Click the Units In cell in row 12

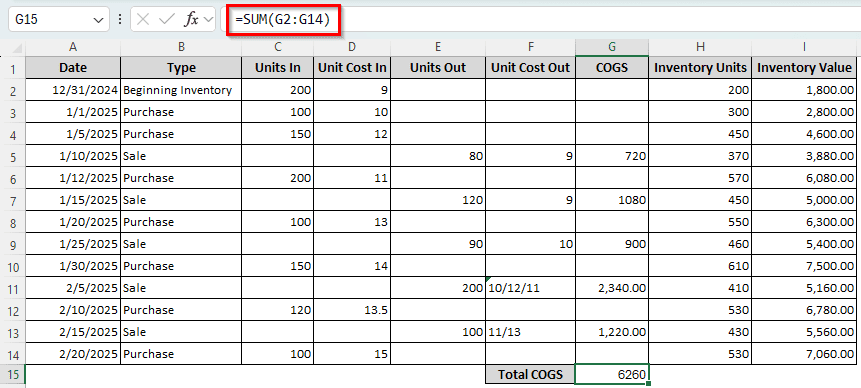pos(278,310)
